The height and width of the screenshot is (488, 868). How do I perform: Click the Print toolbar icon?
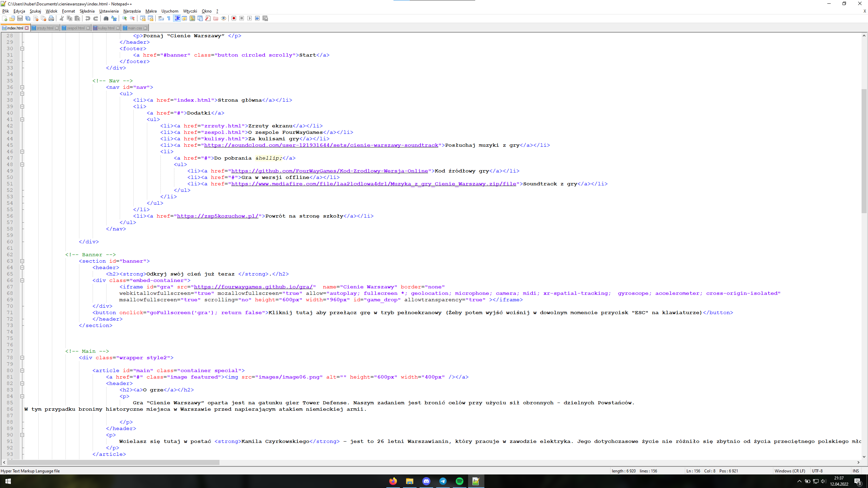point(51,18)
